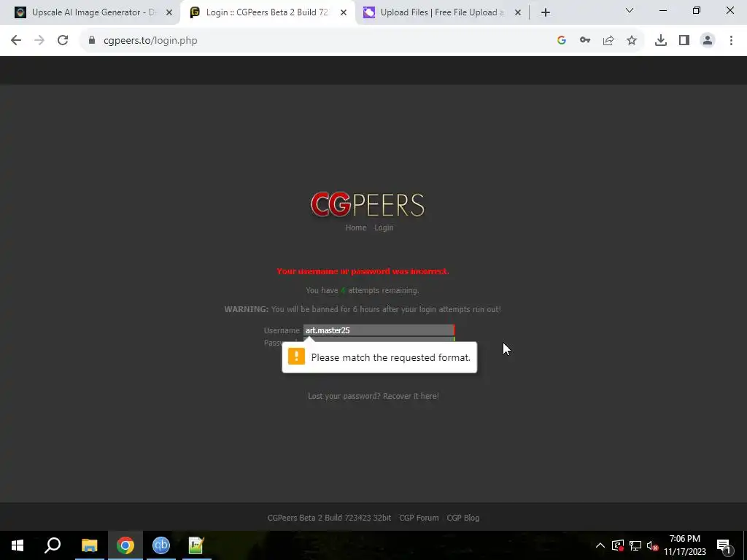Viewport: 747px width, 560px height.
Task: Click the address bar URL cgpeers.to/login.php
Action: 150,41
